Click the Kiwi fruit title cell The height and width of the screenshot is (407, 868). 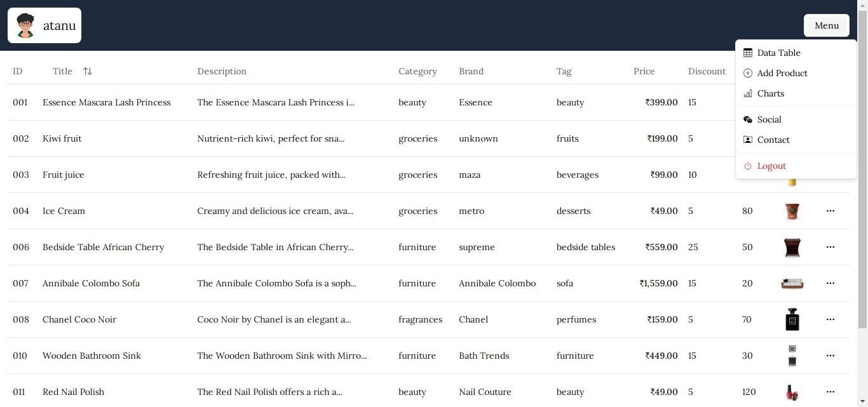[62, 138]
